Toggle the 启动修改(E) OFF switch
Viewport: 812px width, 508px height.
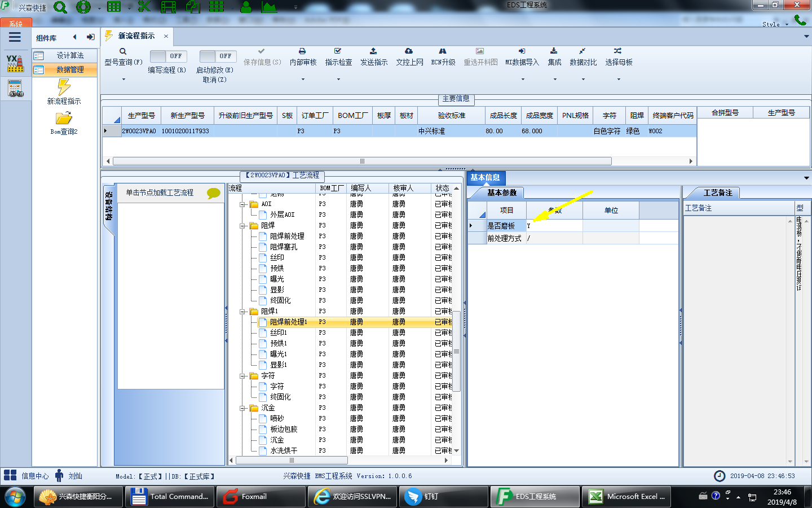pos(217,56)
